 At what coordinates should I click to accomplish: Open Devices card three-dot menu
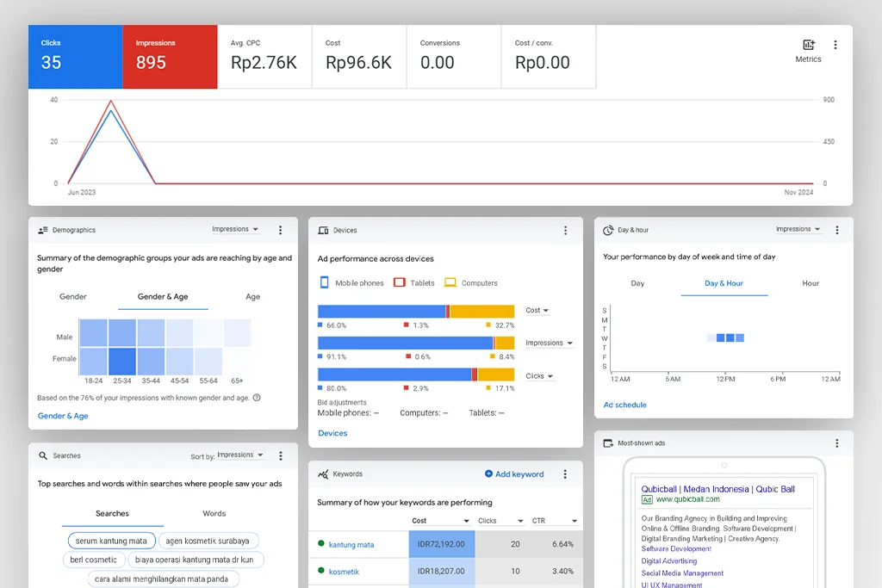(565, 231)
